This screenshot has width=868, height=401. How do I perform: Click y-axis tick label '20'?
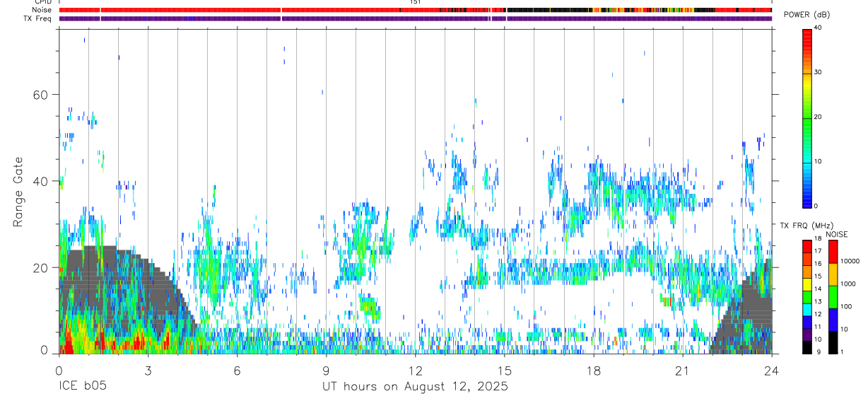(x=42, y=268)
